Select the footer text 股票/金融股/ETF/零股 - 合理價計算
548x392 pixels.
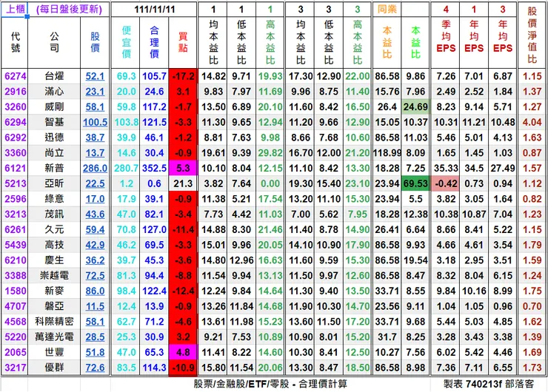coord(270,384)
